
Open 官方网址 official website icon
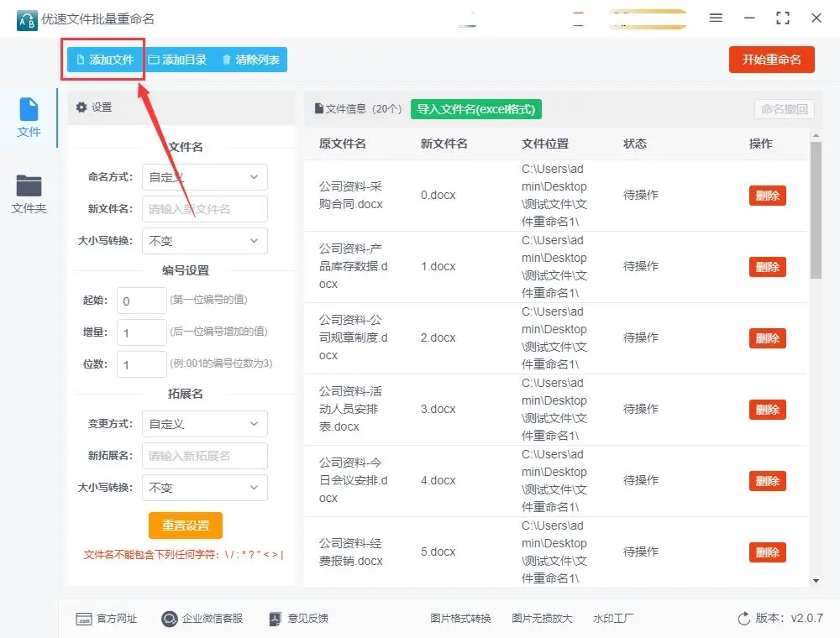tap(84, 619)
